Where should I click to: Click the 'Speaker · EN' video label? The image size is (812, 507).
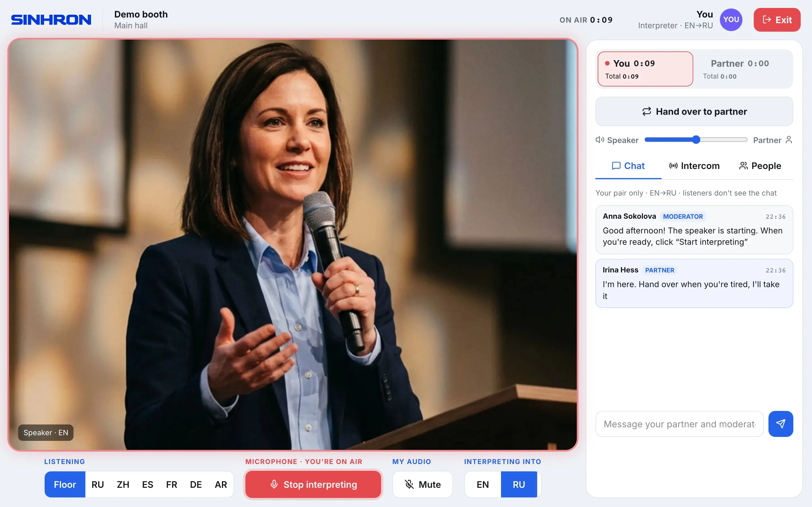point(46,433)
